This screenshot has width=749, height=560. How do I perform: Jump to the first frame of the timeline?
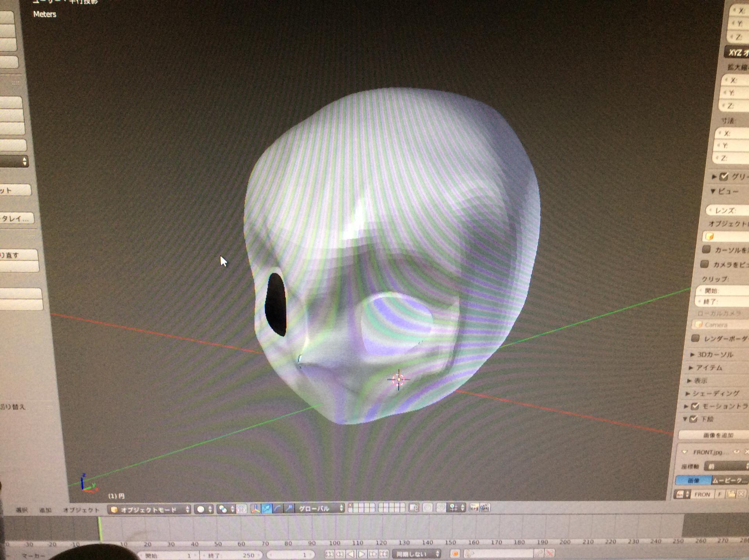pyautogui.click(x=329, y=554)
